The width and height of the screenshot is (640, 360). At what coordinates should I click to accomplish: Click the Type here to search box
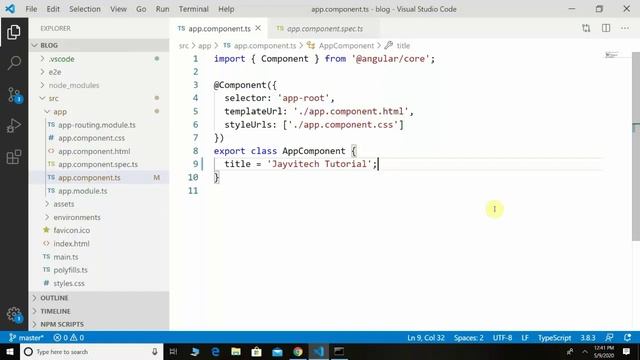pos(91,351)
